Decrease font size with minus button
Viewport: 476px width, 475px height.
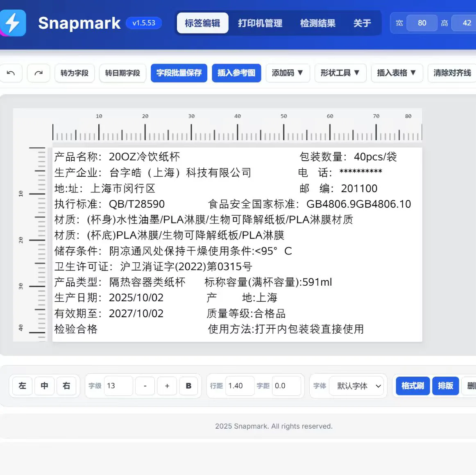145,386
